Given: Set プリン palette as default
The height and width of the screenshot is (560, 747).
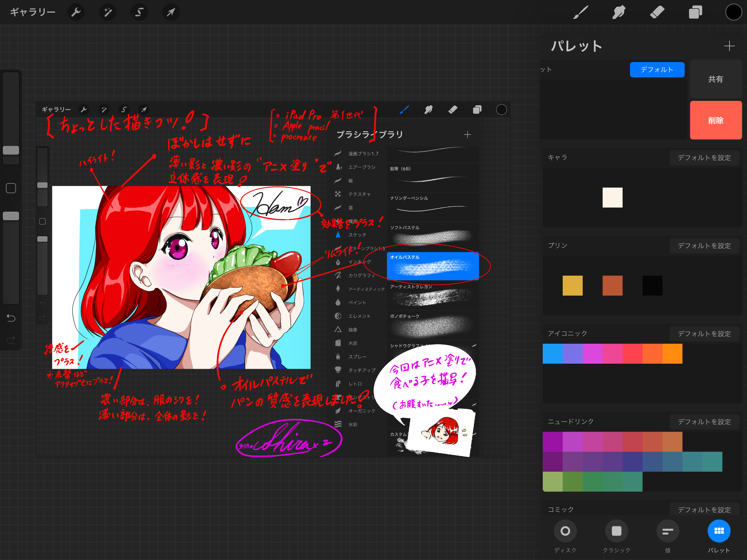Looking at the screenshot, I should pos(704,246).
